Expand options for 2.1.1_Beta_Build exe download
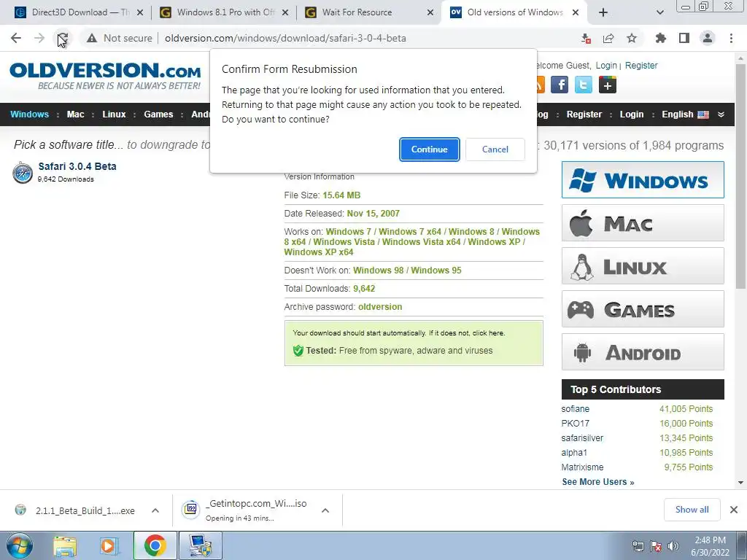 click(x=155, y=510)
